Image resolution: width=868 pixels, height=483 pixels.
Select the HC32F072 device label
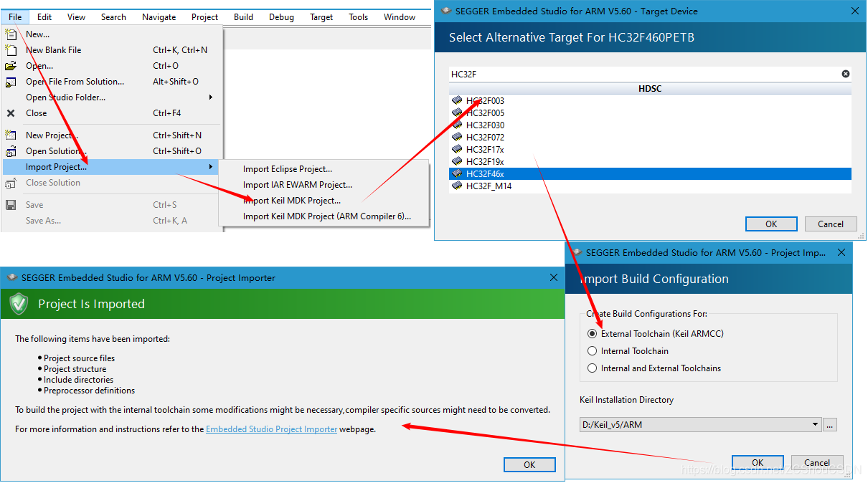(x=485, y=138)
